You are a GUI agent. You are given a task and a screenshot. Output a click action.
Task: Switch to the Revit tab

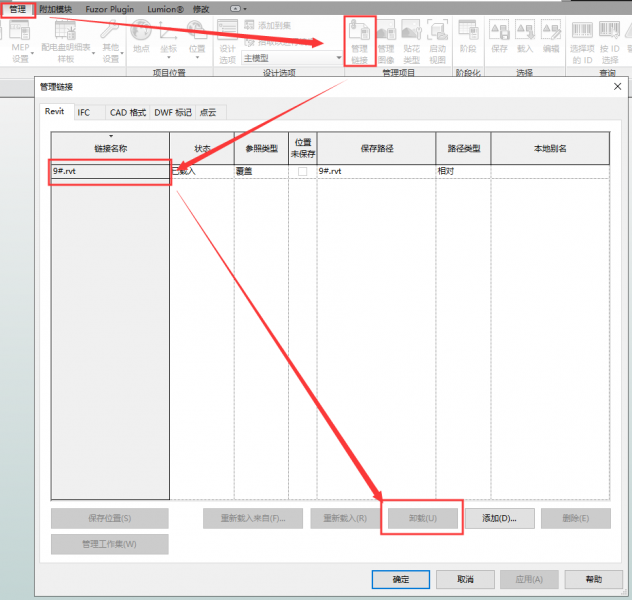(x=54, y=112)
